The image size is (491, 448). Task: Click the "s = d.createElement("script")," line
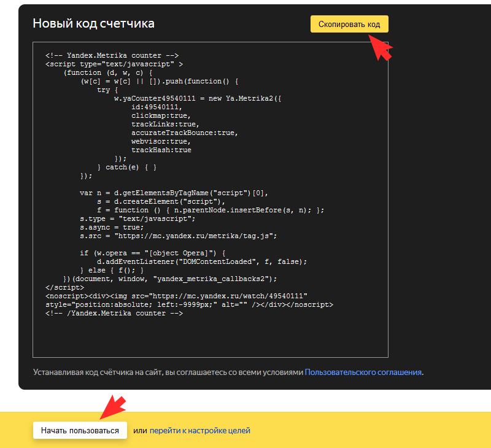point(161,202)
